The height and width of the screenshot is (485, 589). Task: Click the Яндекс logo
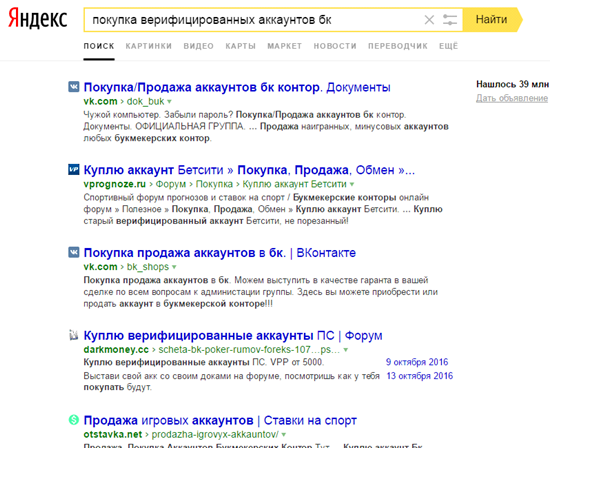click(38, 19)
